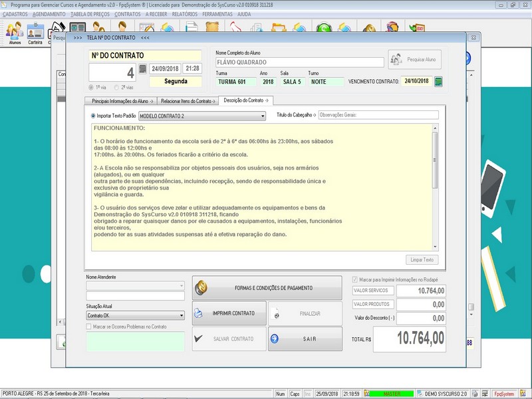This screenshot has height=399, width=532.
Task: Click the two-people toolbar icon
Action: click(98, 27)
